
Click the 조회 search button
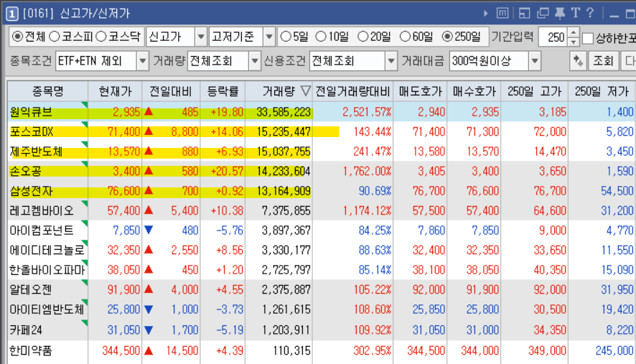(603, 61)
